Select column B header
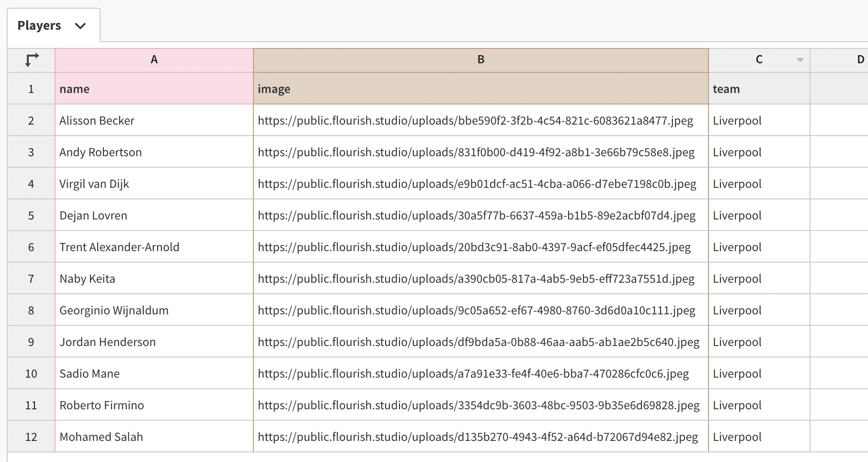This screenshot has width=868, height=462. (481, 60)
